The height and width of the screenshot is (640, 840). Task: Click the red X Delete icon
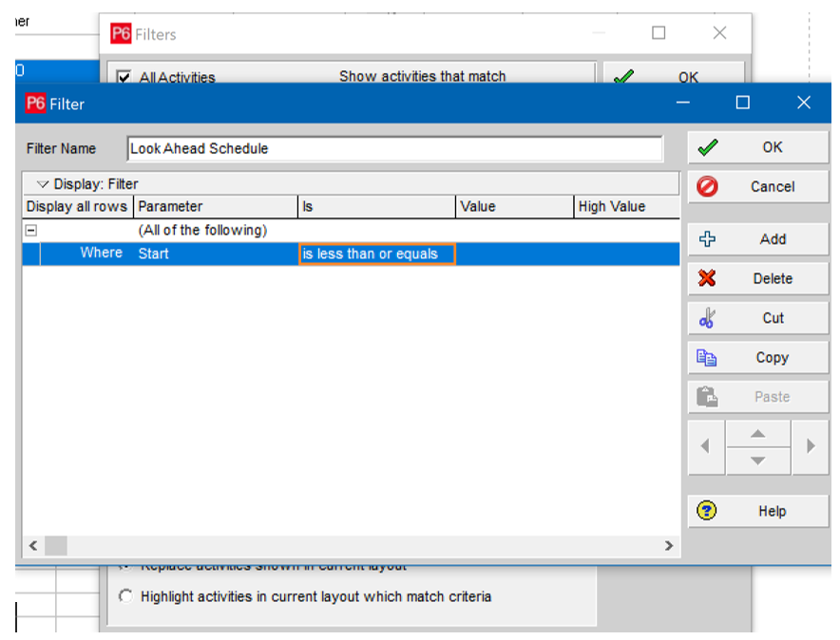(x=707, y=279)
